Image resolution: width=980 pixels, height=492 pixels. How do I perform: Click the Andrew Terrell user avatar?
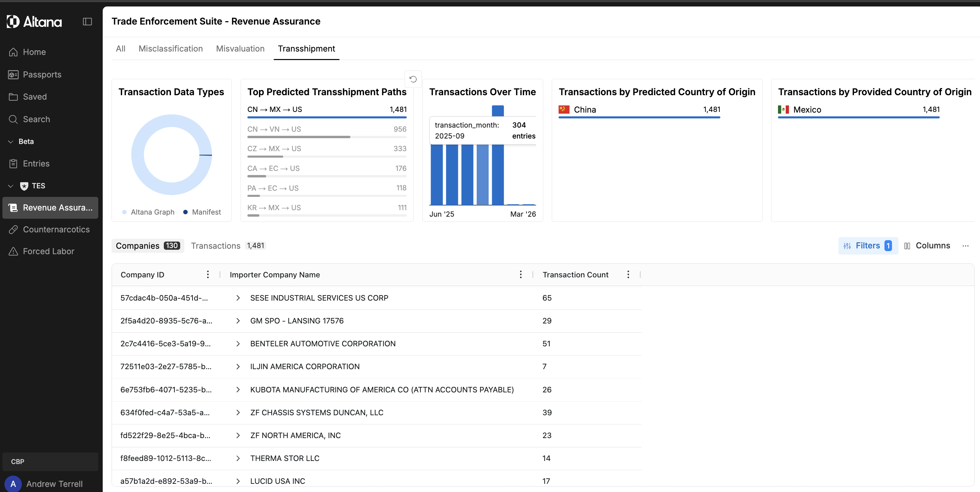tap(13, 483)
